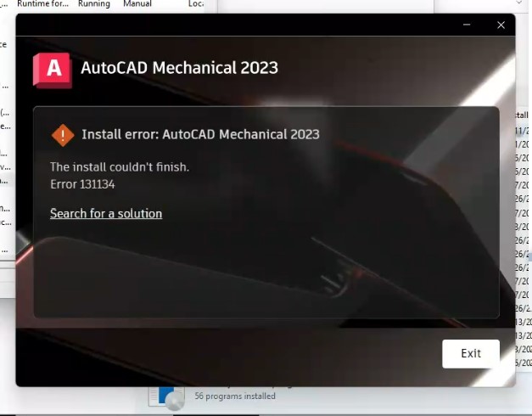Click the 'AutoCAD Mechanical 2023' installer title

coord(179,68)
